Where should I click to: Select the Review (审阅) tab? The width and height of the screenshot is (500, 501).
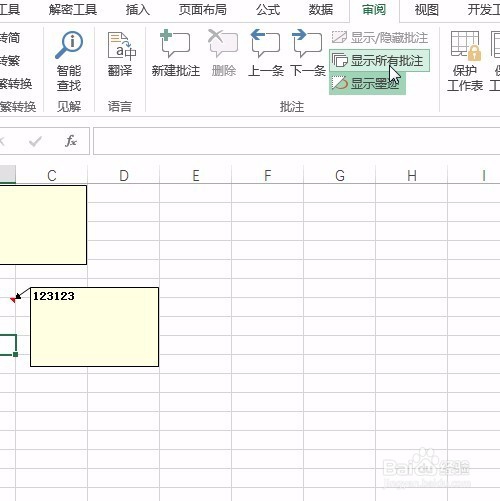[x=374, y=10]
